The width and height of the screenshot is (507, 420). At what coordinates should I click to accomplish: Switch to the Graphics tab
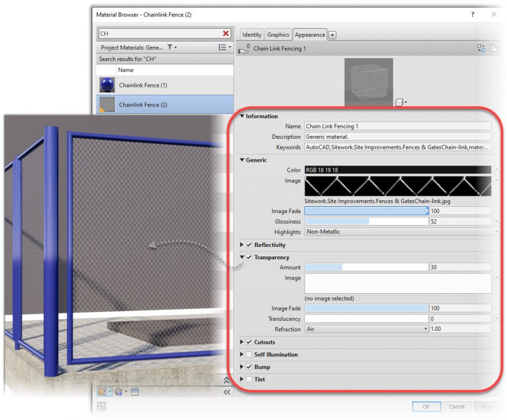coord(278,34)
